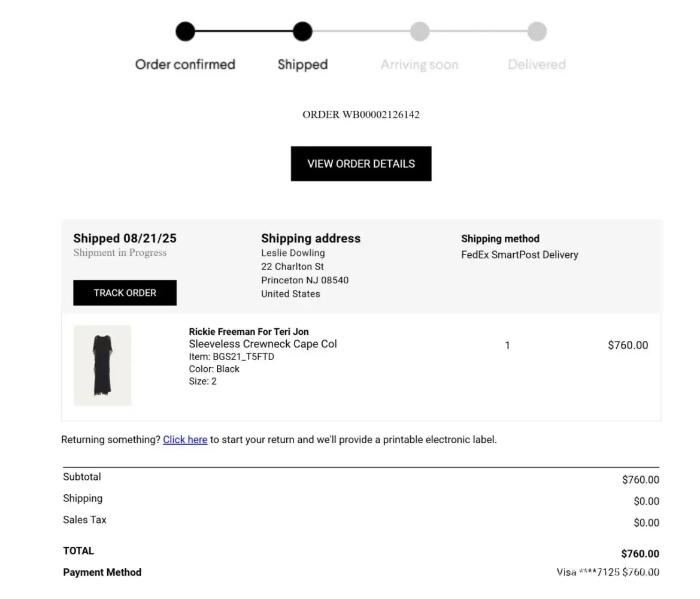Click the Visa ****7125 payment method
Screen dimensions: 700x599
point(588,572)
